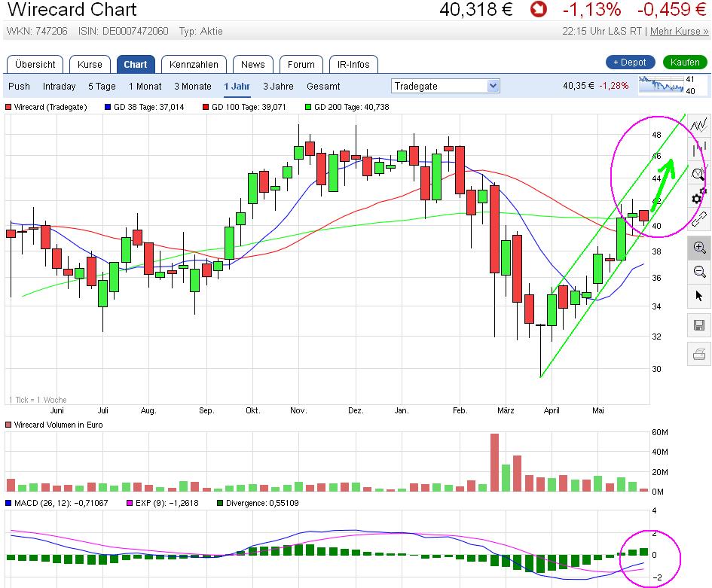Print the chart with printer icon

tap(699, 354)
